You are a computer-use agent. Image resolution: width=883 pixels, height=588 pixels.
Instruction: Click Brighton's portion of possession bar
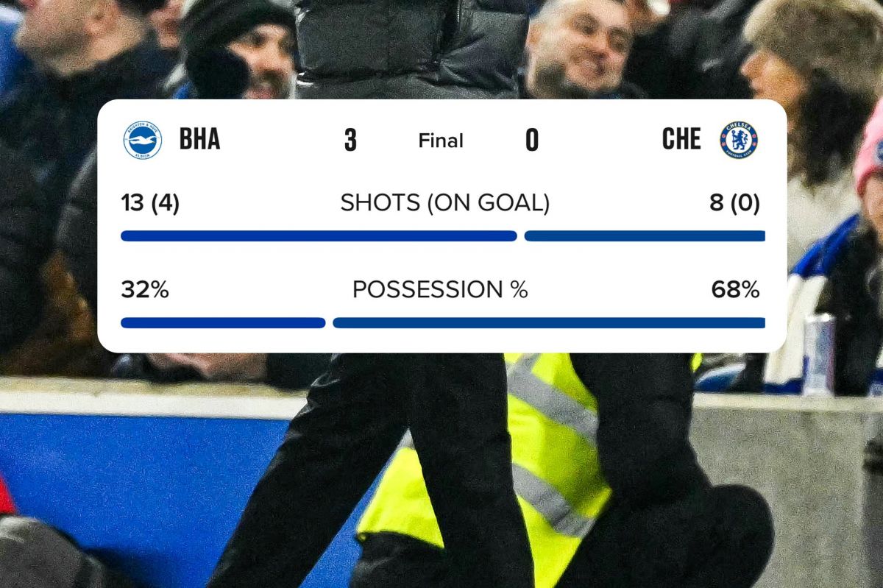pyautogui.click(x=223, y=322)
